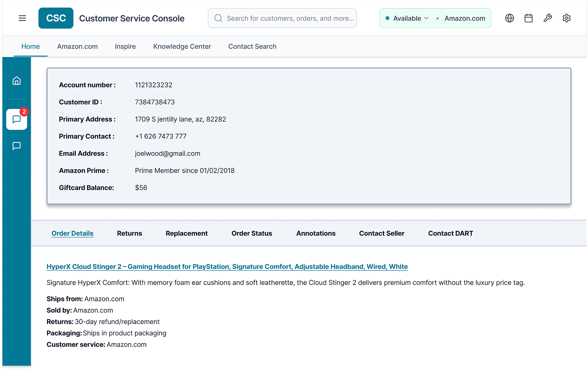Select the Order Details tab

[72, 233]
